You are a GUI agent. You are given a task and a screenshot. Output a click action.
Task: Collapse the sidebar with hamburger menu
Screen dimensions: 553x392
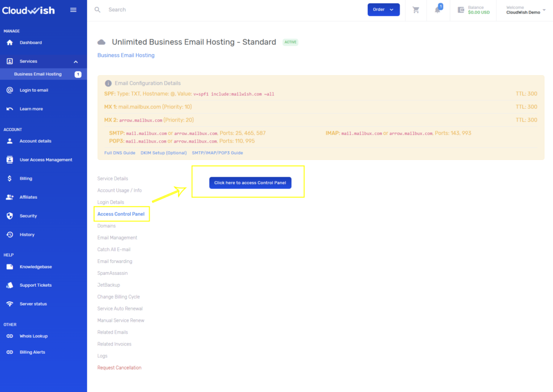(73, 9)
